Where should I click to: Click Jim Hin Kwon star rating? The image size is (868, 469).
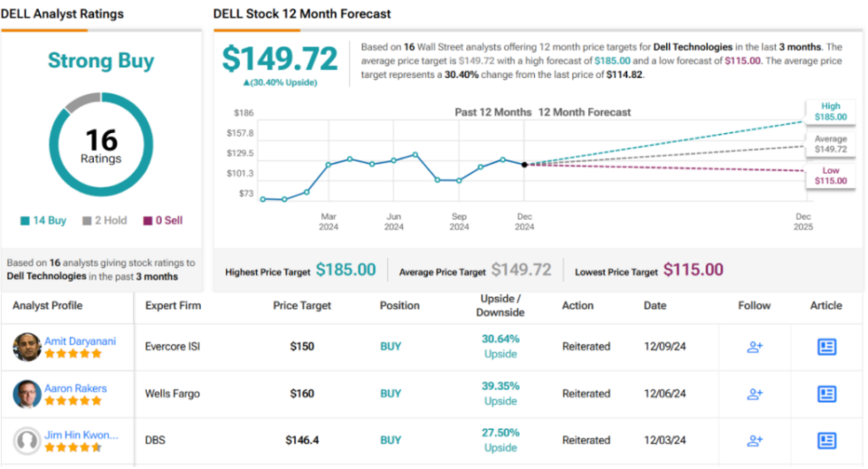point(73,447)
